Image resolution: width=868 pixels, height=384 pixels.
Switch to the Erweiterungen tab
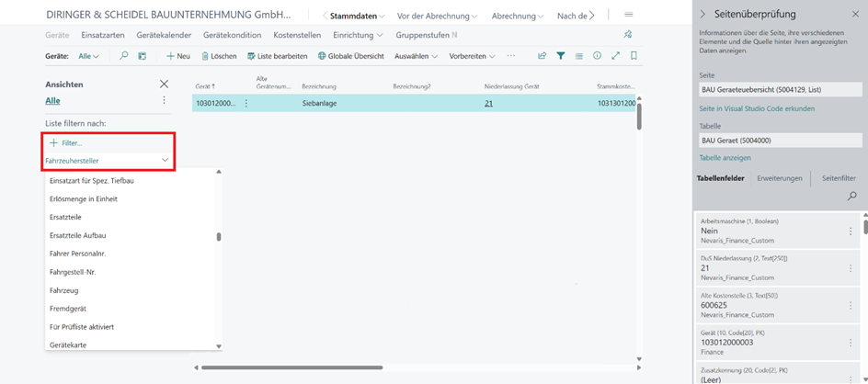coord(779,178)
